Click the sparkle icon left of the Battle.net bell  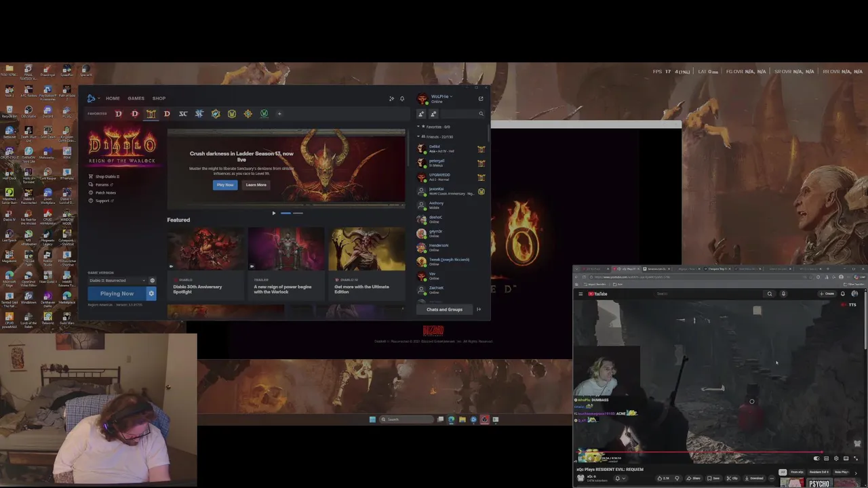tap(391, 99)
